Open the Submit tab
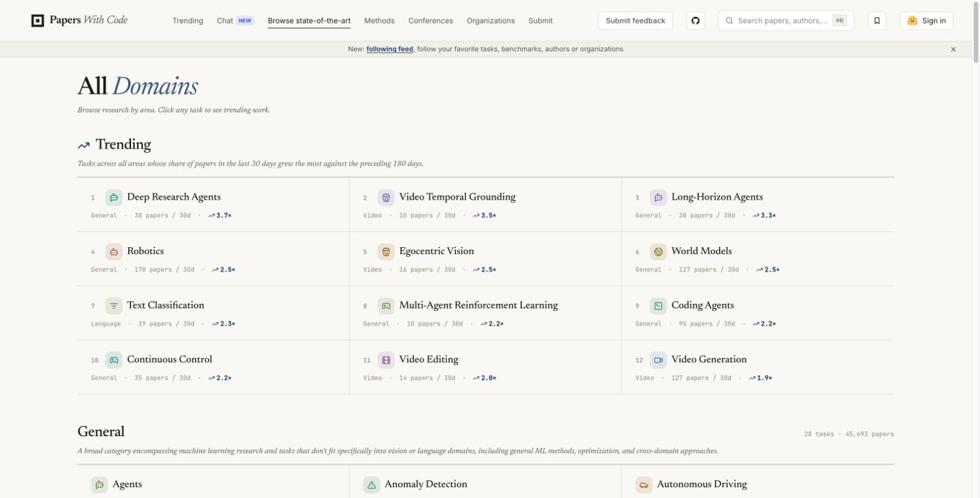 click(x=541, y=21)
